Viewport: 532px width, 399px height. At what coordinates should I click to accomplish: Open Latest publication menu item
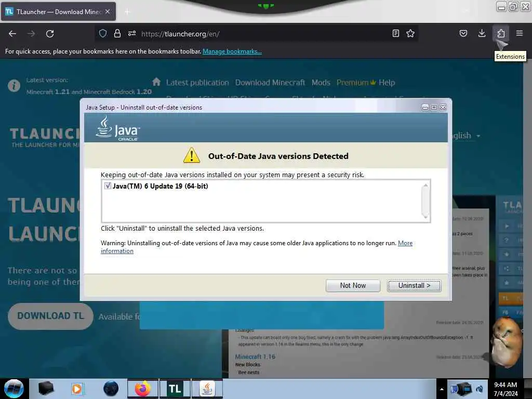(x=197, y=83)
